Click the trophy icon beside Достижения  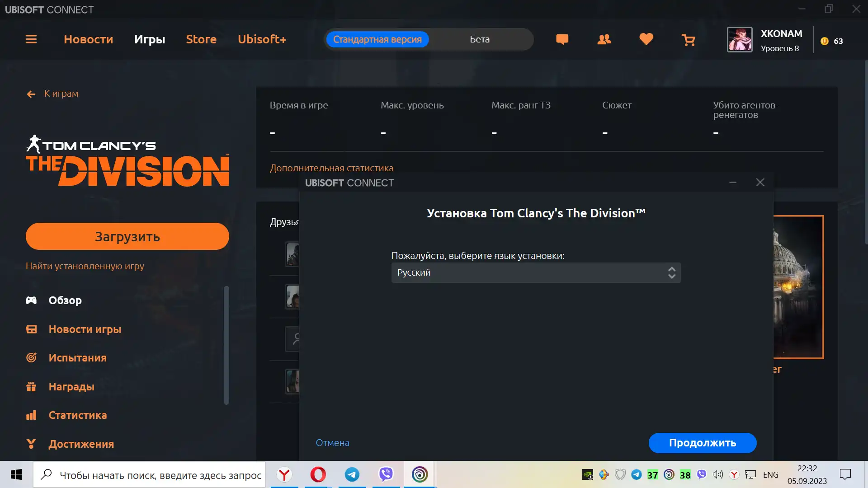(31, 444)
